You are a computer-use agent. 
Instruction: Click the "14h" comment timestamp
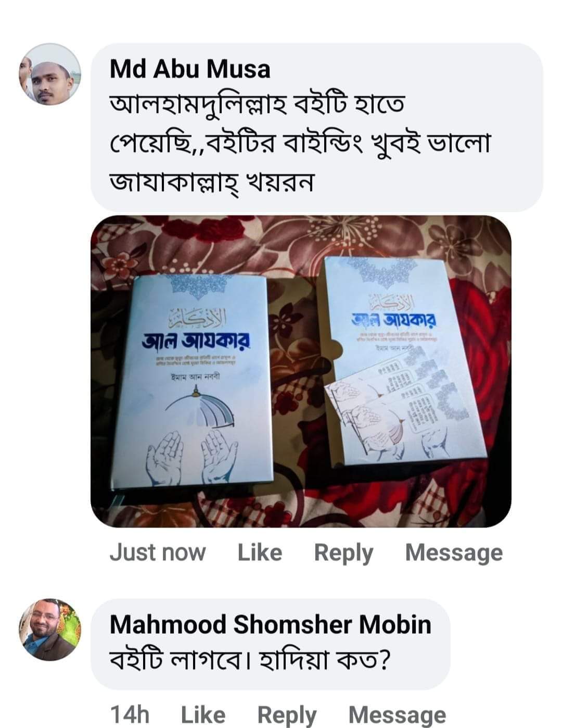tap(130, 715)
